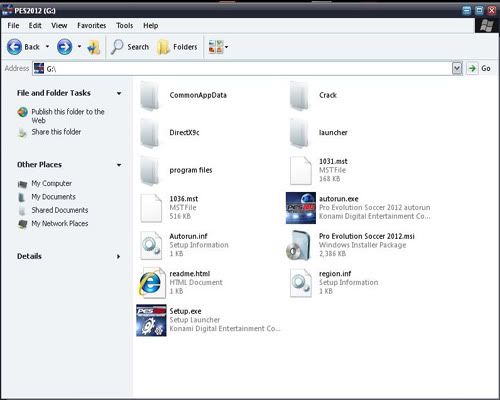
Task: Open the Tools menu
Action: [x=125, y=26]
